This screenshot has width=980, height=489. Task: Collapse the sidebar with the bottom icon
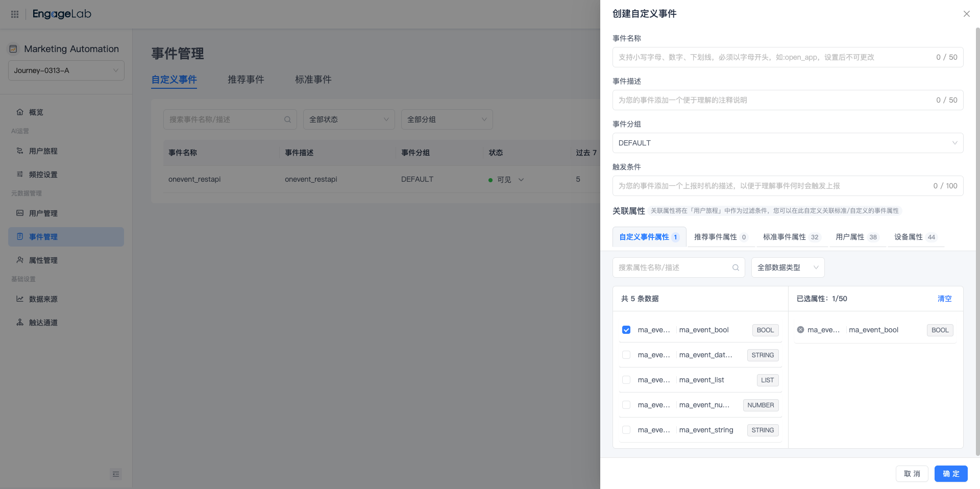pos(116,474)
